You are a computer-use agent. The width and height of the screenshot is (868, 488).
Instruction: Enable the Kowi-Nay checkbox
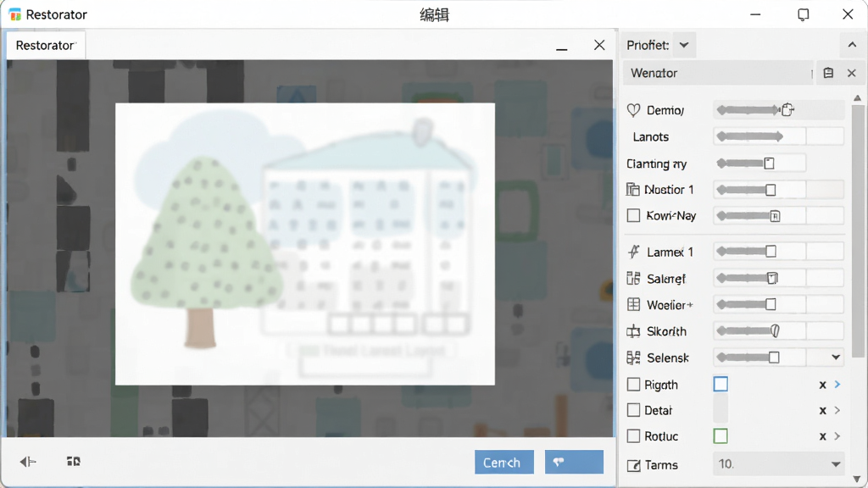point(633,215)
